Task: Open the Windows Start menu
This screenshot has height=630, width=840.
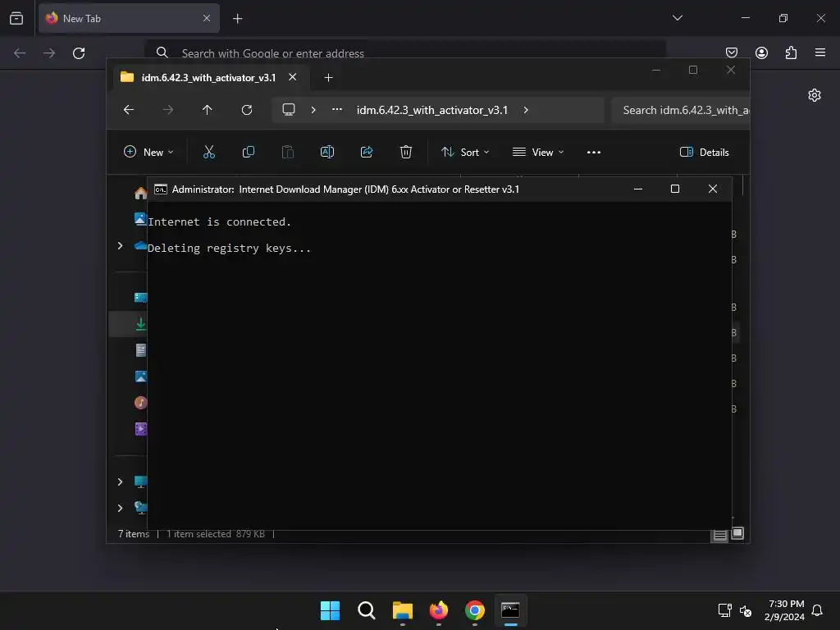Action: click(330, 610)
